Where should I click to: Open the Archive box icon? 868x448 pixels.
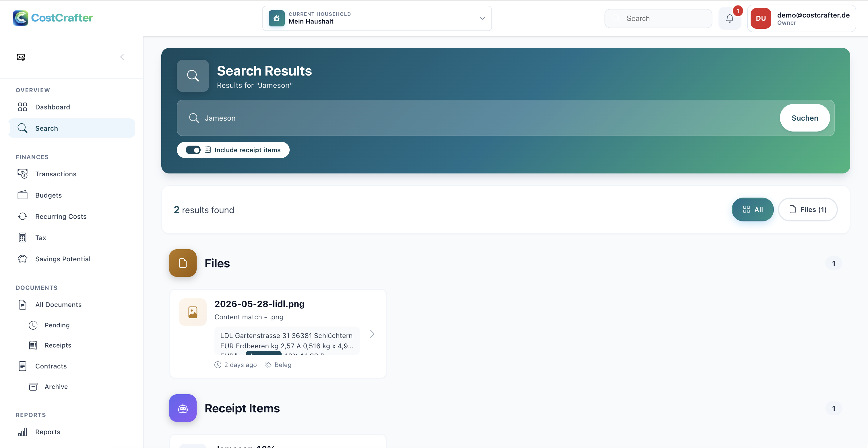click(33, 387)
